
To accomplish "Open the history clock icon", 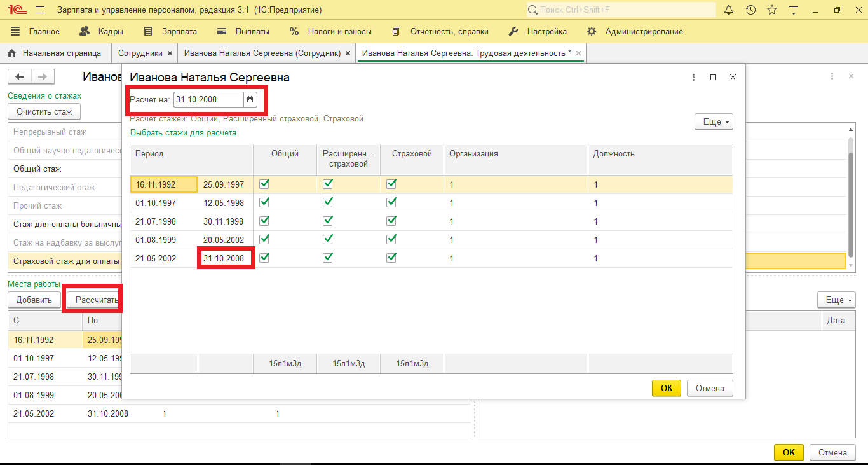I will click(750, 10).
